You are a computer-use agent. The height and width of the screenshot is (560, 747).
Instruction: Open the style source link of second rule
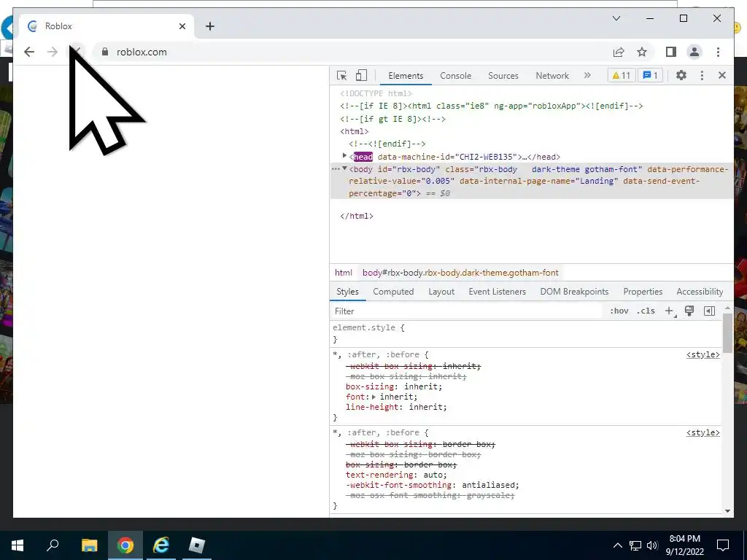tap(703, 433)
